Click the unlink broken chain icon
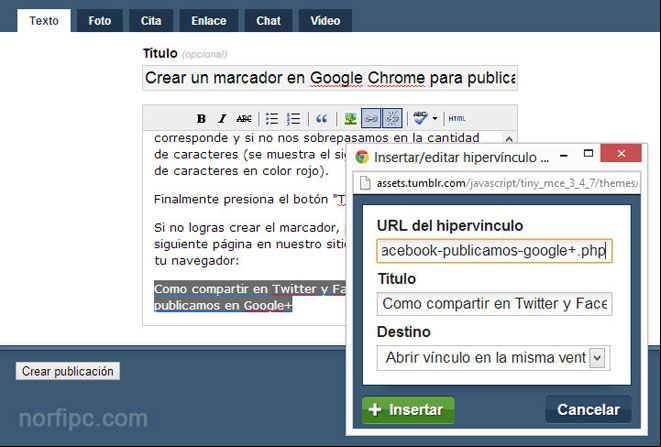Viewport: 661px width, 447px height. [x=392, y=118]
